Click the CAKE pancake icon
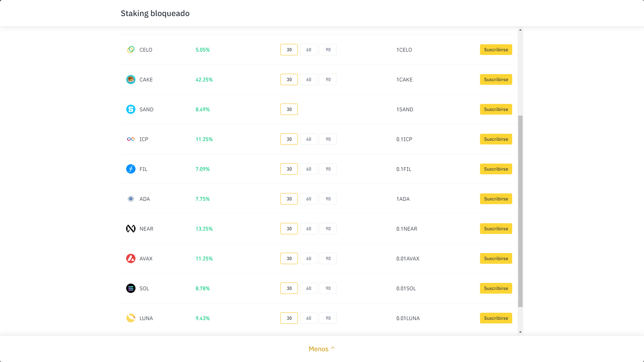The width and height of the screenshot is (644, 362). (x=131, y=79)
